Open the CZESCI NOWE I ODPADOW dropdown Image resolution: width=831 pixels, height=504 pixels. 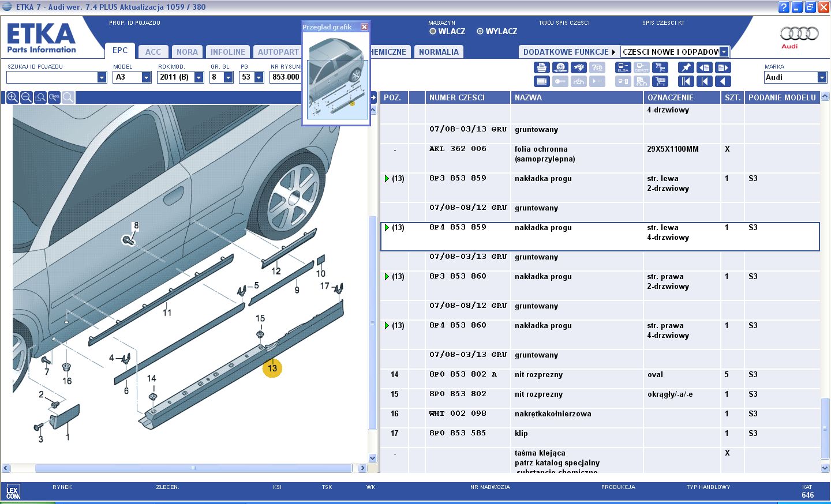[724, 52]
